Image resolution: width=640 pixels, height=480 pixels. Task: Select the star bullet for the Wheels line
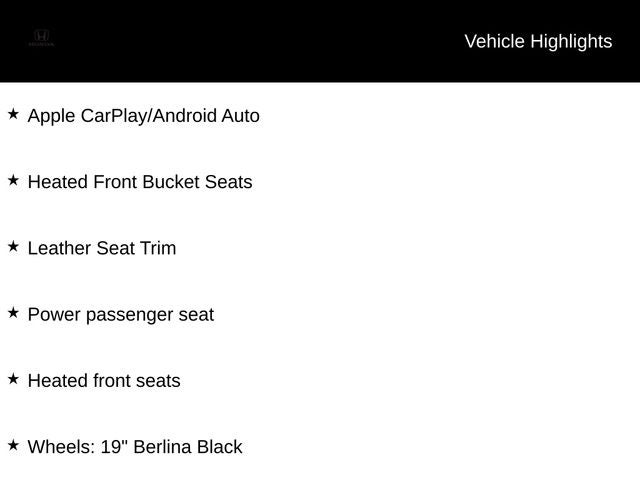pyautogui.click(x=13, y=445)
